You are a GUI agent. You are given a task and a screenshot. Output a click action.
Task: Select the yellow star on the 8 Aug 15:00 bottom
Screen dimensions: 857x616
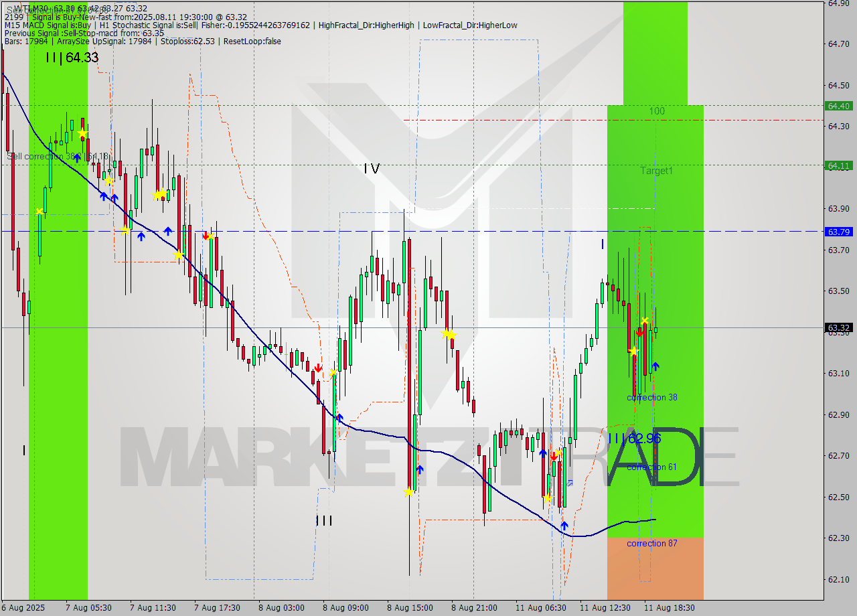[x=408, y=492]
